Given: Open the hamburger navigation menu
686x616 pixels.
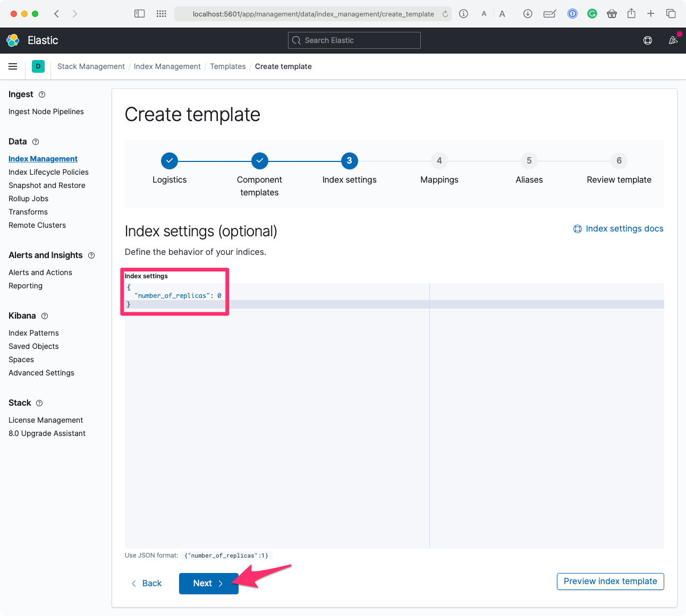Looking at the screenshot, I should coord(13,66).
